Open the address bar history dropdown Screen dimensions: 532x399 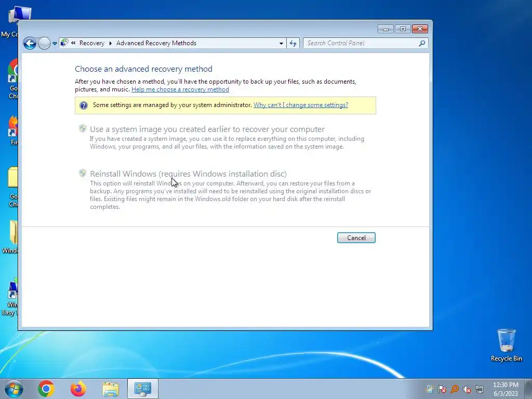click(x=281, y=44)
